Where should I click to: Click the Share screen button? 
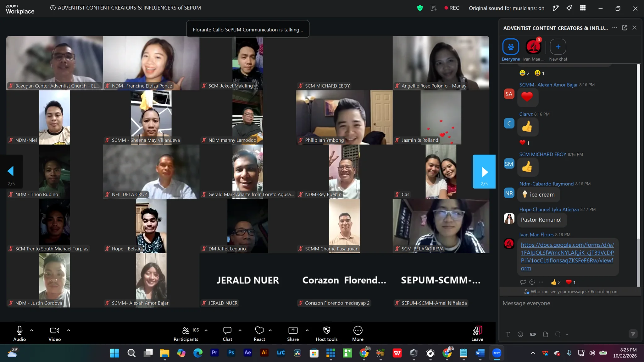coord(293,334)
